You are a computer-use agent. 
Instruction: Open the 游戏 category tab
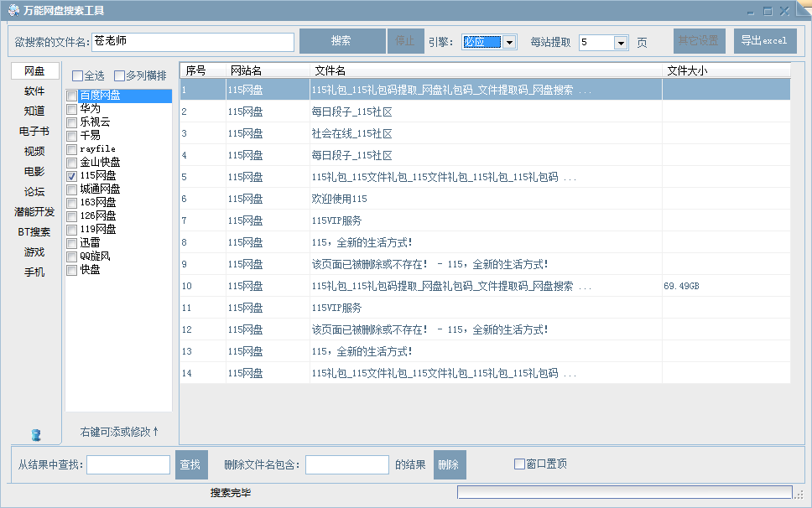pos(34,252)
